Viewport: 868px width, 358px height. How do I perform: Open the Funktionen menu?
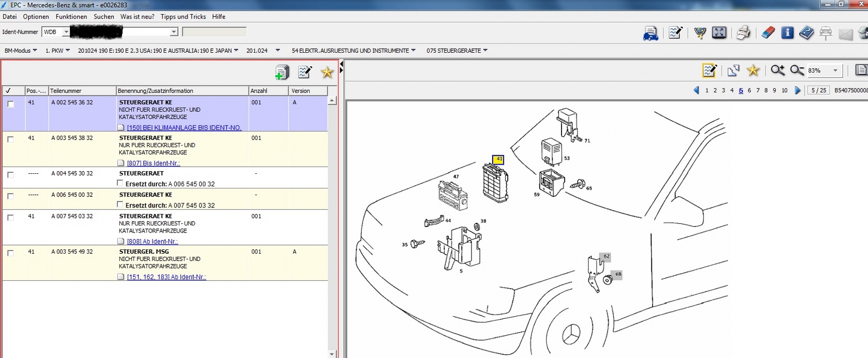pos(71,17)
